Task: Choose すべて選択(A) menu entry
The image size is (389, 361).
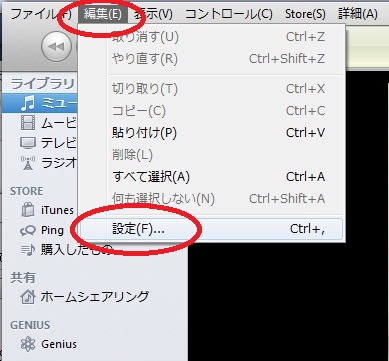Action: (211, 177)
